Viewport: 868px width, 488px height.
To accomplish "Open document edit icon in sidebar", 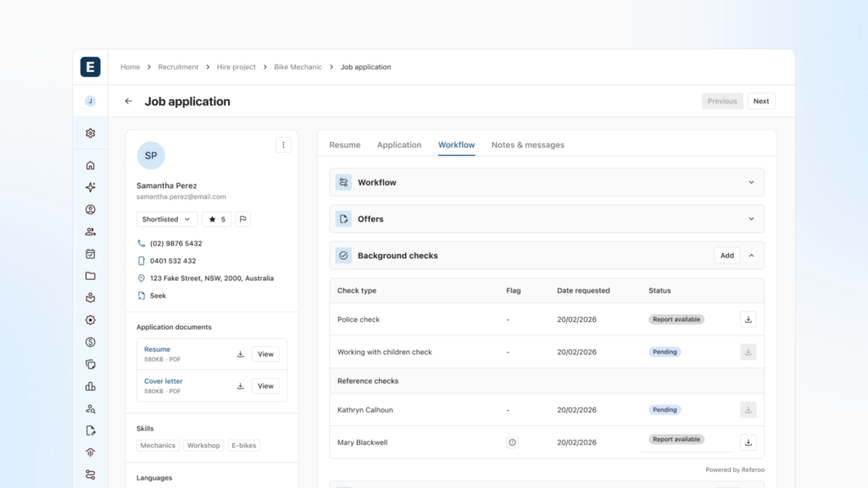I will [x=90, y=430].
